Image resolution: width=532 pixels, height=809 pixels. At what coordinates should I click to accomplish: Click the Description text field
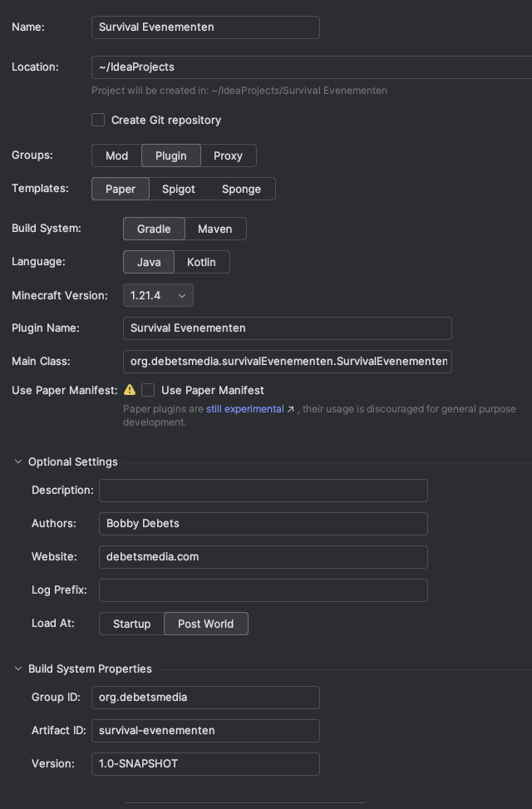[263, 490]
